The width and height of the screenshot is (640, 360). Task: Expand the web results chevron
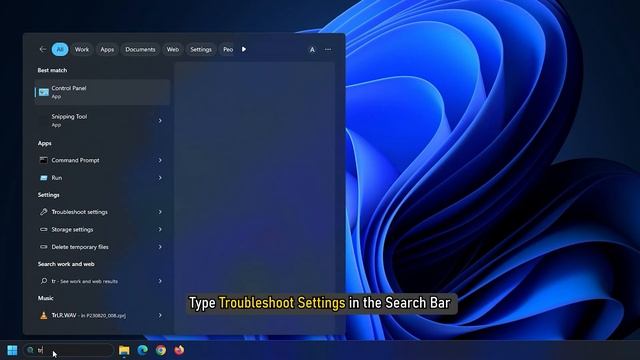click(x=160, y=281)
